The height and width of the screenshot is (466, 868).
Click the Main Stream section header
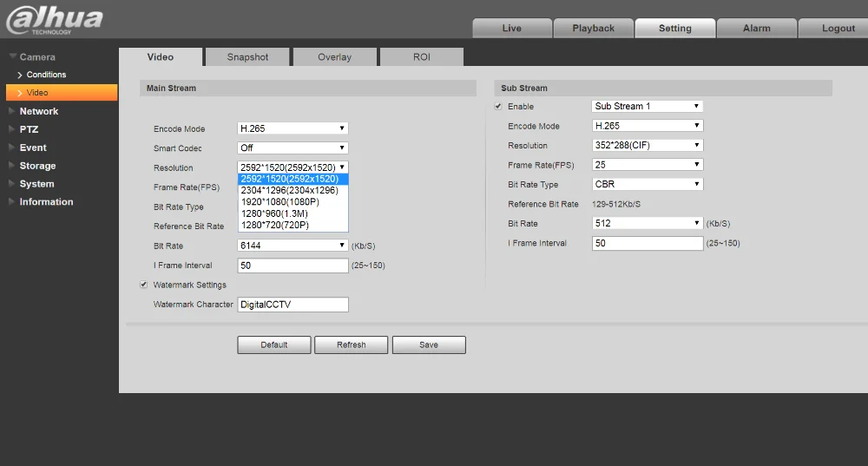click(x=308, y=88)
